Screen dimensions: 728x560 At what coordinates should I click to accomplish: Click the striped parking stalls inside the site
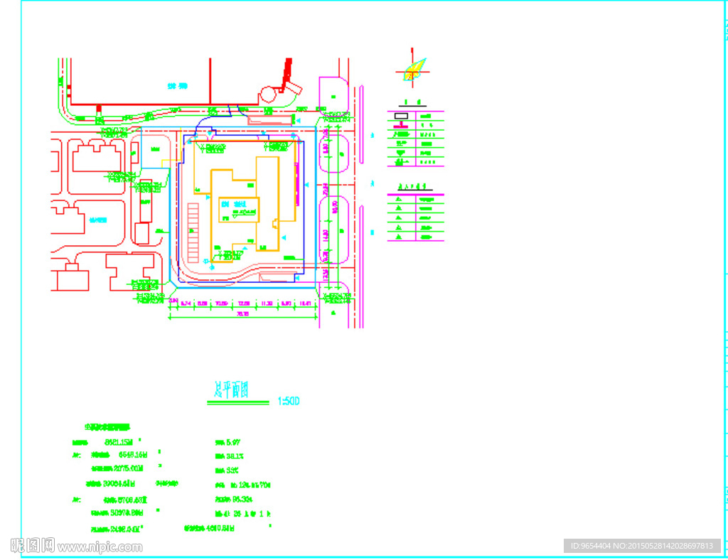[x=193, y=233]
